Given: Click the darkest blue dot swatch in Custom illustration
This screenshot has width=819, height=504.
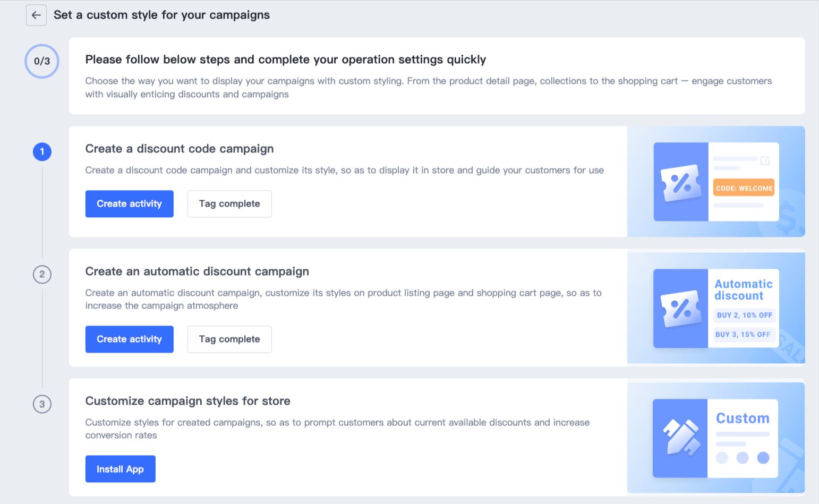Looking at the screenshot, I should point(763,458).
